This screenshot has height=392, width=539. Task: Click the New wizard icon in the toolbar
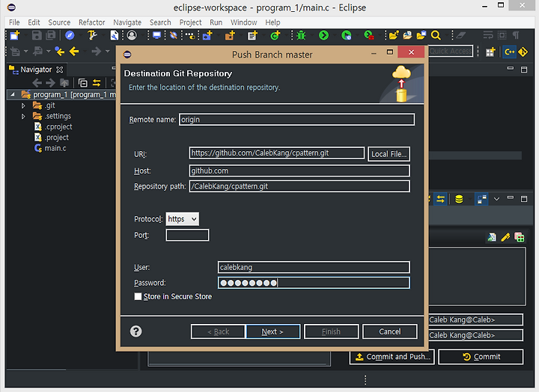(x=15, y=35)
